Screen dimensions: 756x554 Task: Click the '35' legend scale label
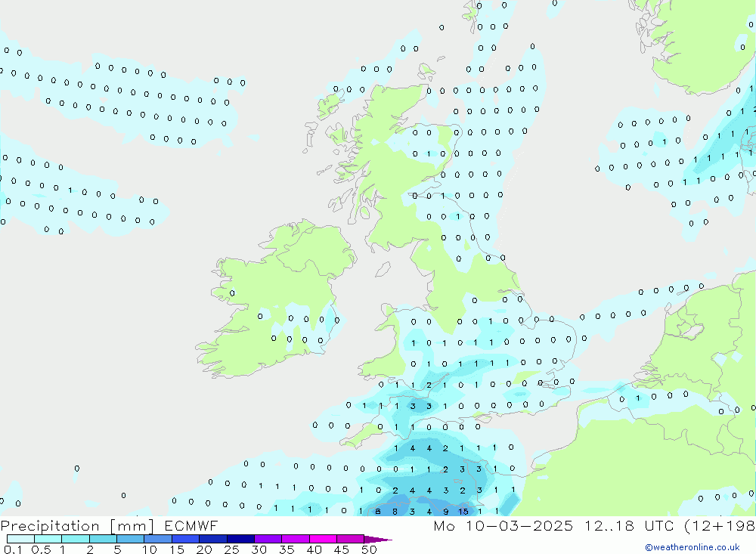click(x=287, y=549)
